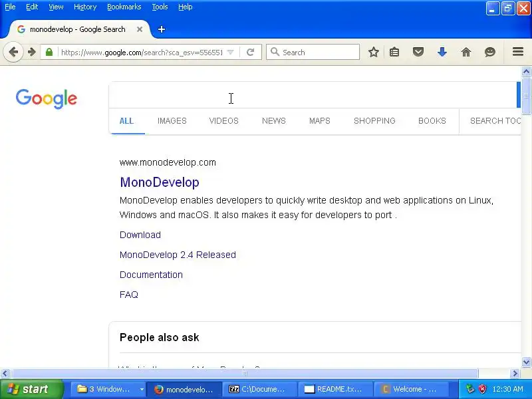Expand the 3 Windows taskbar group arrow
Image resolution: width=532 pixels, height=399 pixels.
click(x=142, y=389)
